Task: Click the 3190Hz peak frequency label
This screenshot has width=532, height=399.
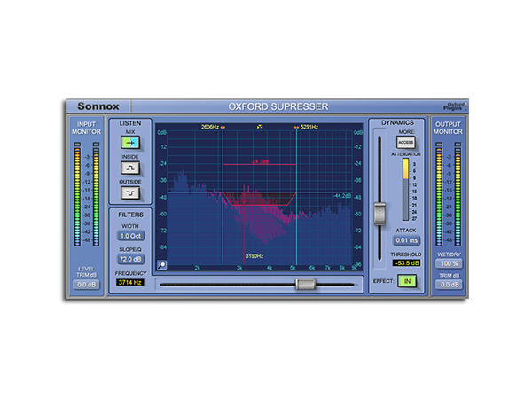Action: click(x=254, y=256)
